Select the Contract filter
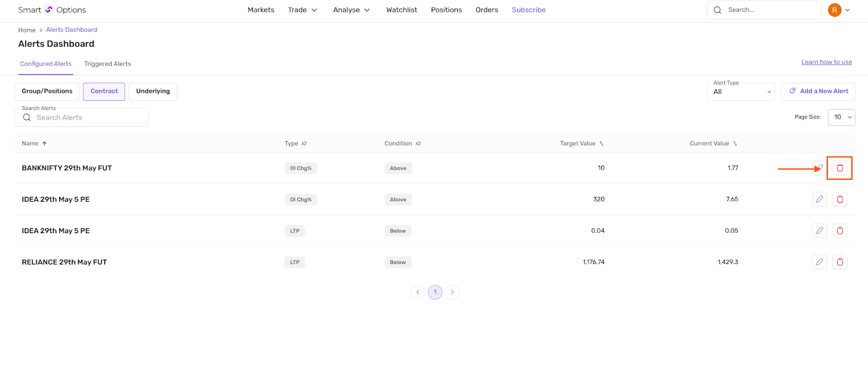This screenshot has width=868, height=385. tap(104, 92)
